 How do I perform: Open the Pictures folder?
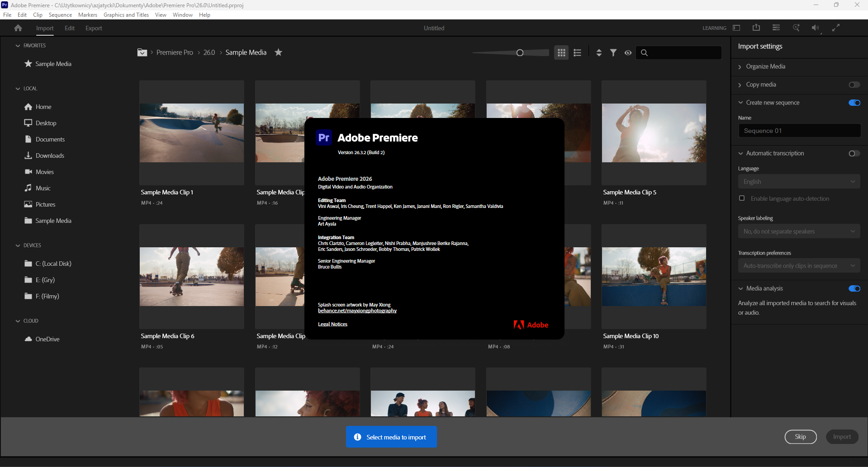coord(40,204)
